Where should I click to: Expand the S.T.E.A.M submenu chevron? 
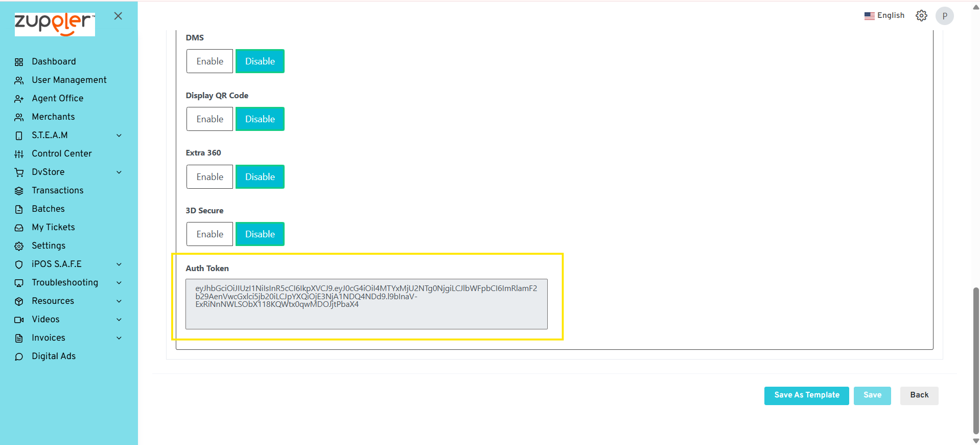coord(119,136)
